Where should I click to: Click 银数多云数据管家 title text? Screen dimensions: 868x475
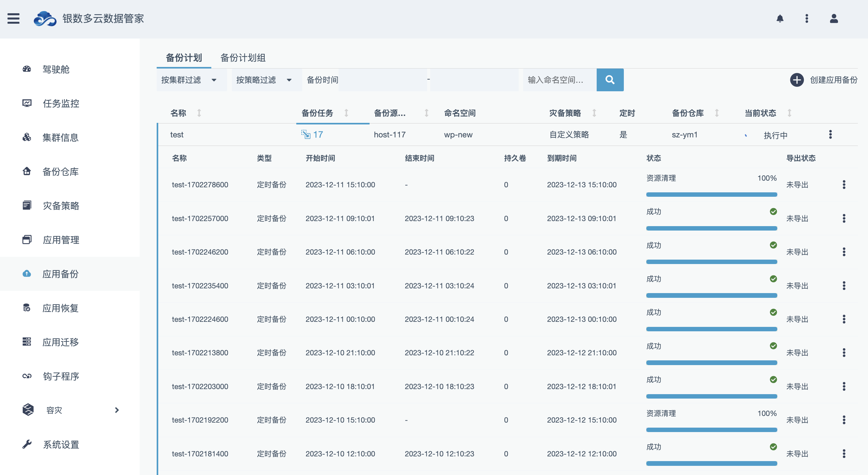point(103,19)
